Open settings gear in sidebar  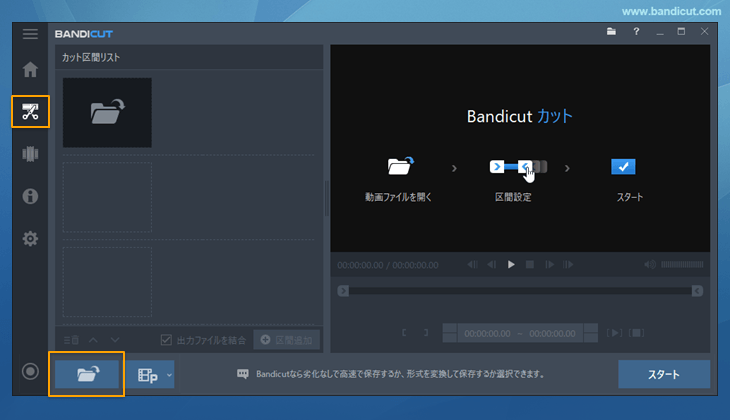pyautogui.click(x=30, y=238)
